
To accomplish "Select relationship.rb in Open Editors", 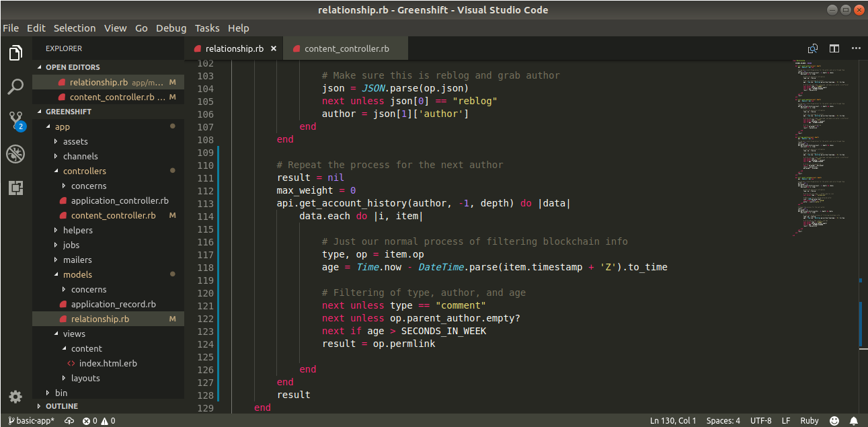I will [x=108, y=82].
